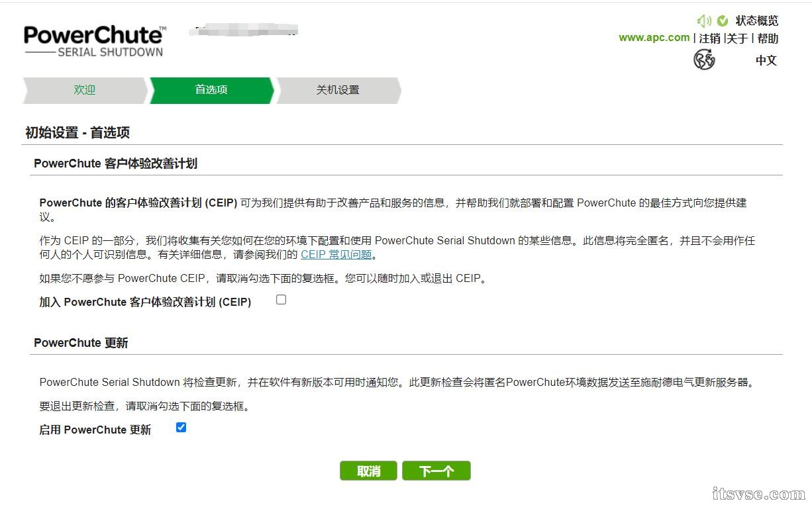Click the PowerChute 更新 section title
This screenshot has height=513, width=812.
click(81, 343)
